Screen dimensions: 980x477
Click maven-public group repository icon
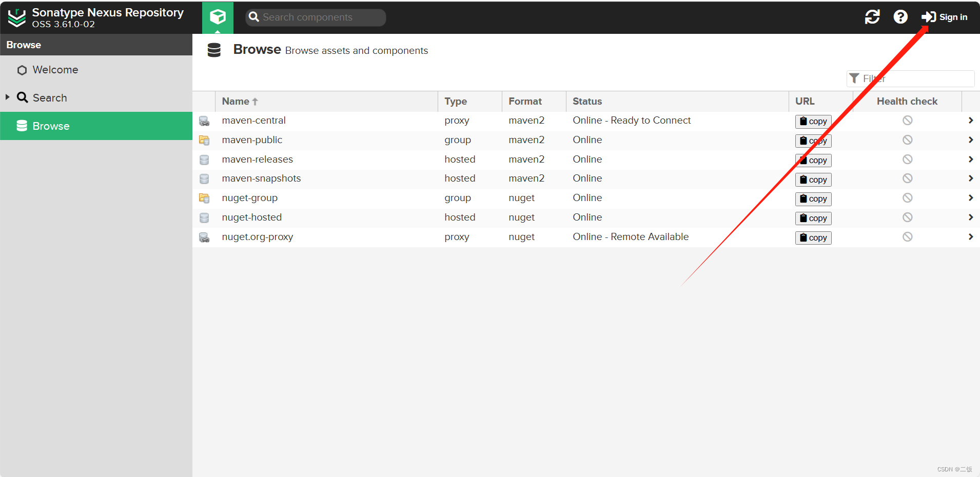tap(204, 140)
